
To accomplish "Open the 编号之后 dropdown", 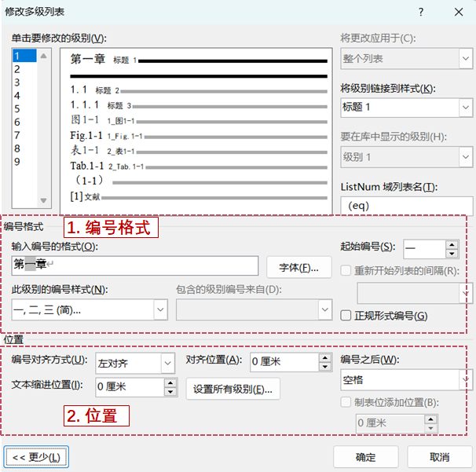I will [x=466, y=379].
